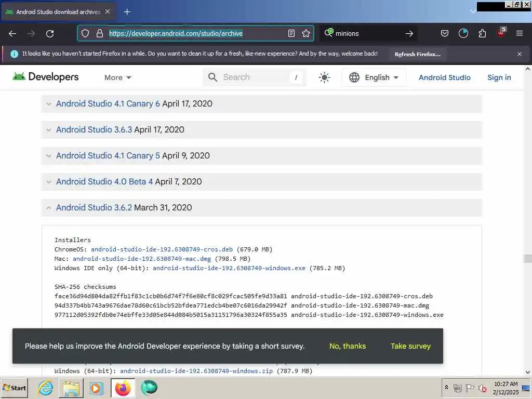Open the tracking protection shield icon
This screenshot has height=399, width=532.
pyautogui.click(x=85, y=33)
